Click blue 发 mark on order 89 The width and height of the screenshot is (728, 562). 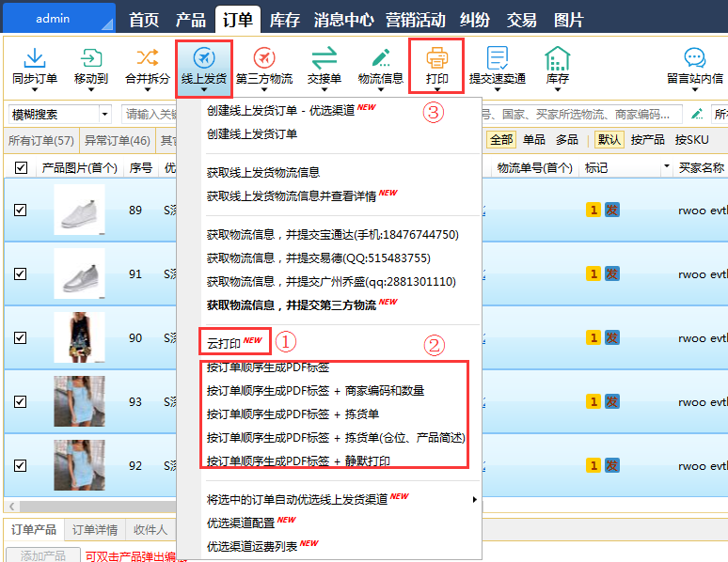612,211
